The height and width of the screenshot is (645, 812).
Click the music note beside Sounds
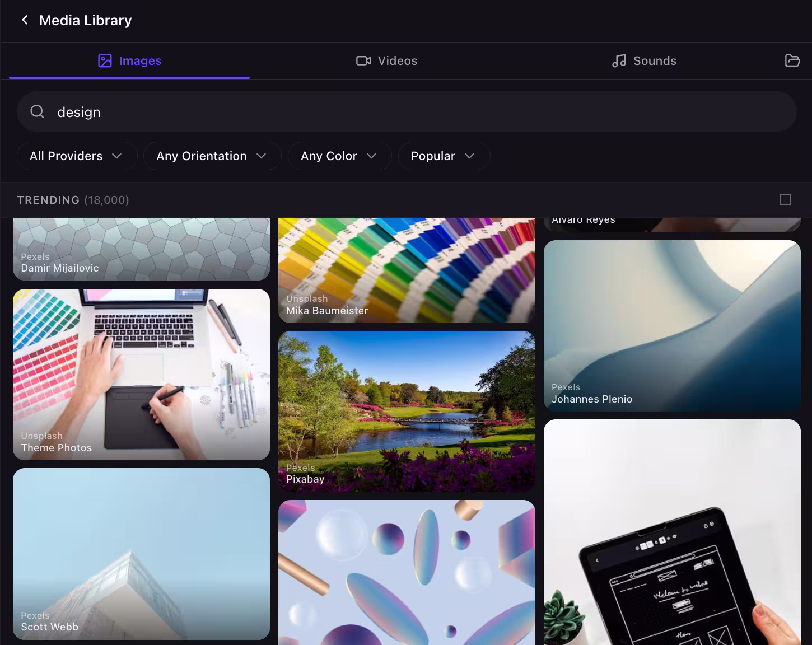[x=619, y=60]
